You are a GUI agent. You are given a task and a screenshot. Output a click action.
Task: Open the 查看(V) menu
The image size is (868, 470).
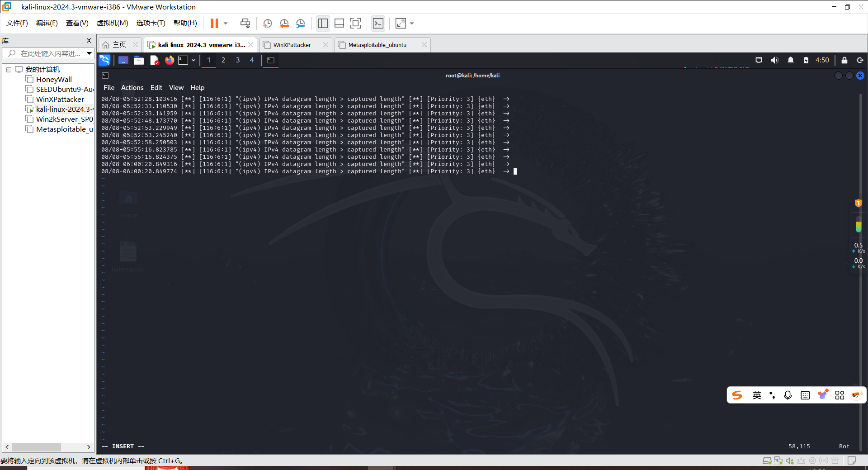pos(77,23)
